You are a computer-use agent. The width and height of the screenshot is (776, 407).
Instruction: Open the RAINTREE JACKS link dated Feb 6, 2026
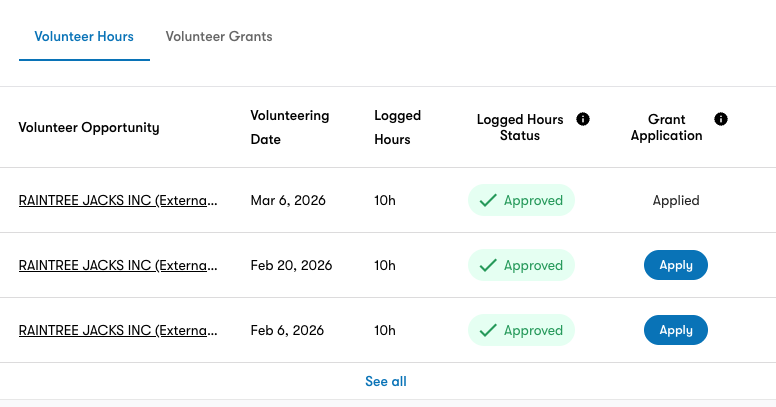point(118,330)
